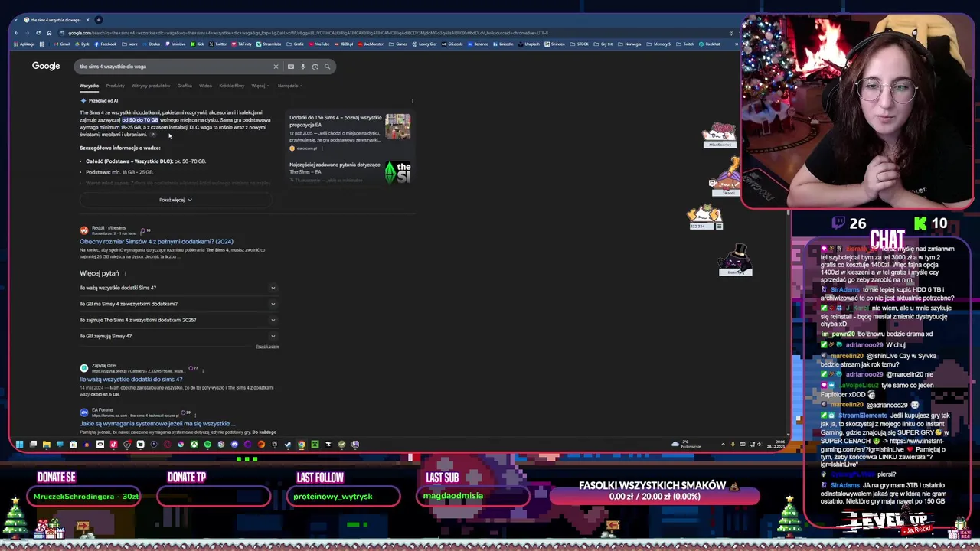Switch to the 'Wideo' tab
Image resolution: width=980 pixels, height=551 pixels.
click(205, 86)
